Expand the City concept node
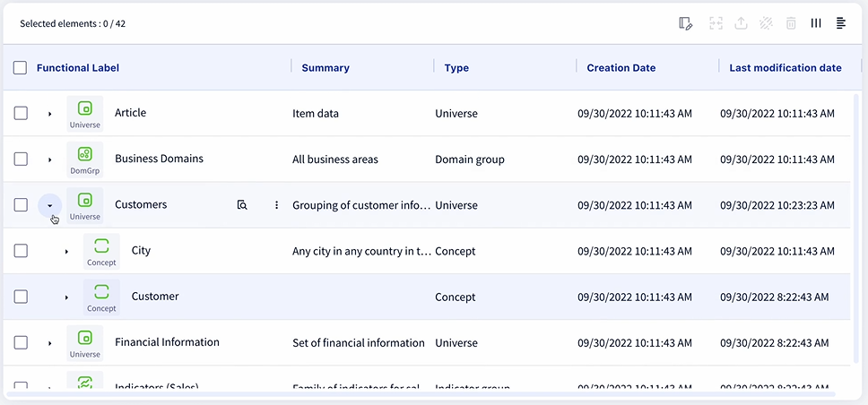868x405 pixels. [x=66, y=252]
